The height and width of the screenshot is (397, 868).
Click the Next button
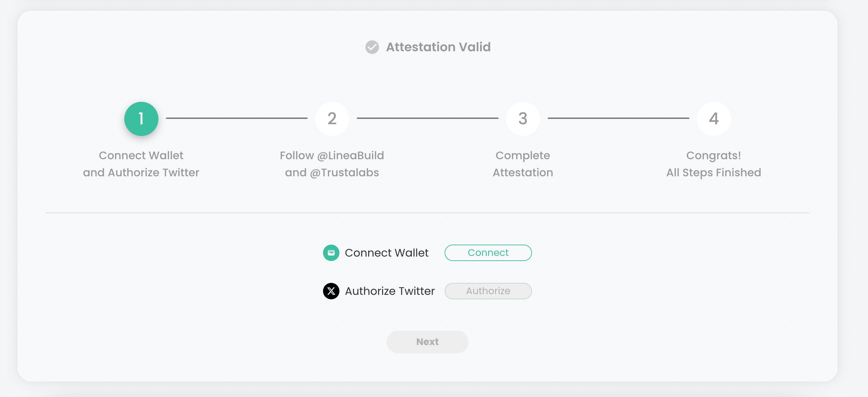[x=427, y=342]
